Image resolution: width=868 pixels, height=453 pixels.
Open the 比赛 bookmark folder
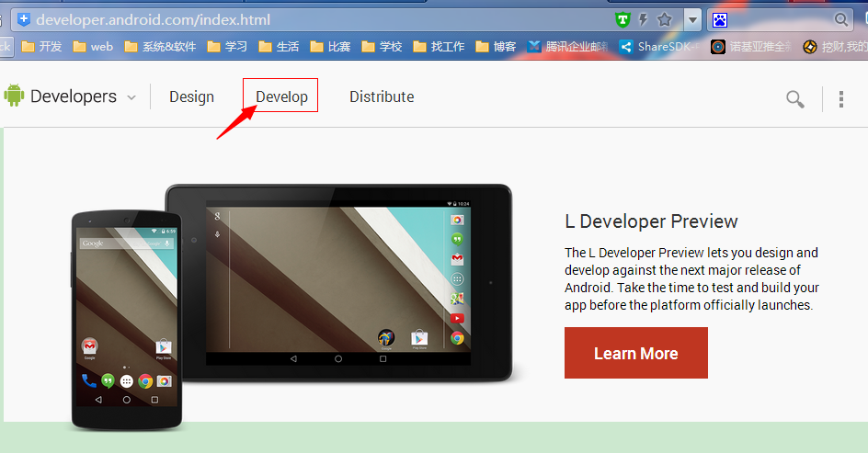coord(330,47)
